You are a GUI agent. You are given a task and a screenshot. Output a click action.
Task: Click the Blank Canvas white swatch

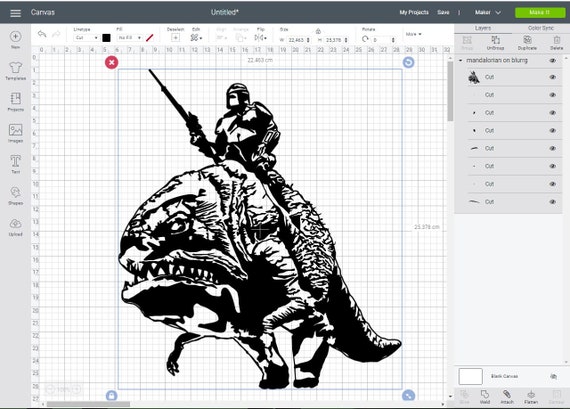click(x=470, y=376)
